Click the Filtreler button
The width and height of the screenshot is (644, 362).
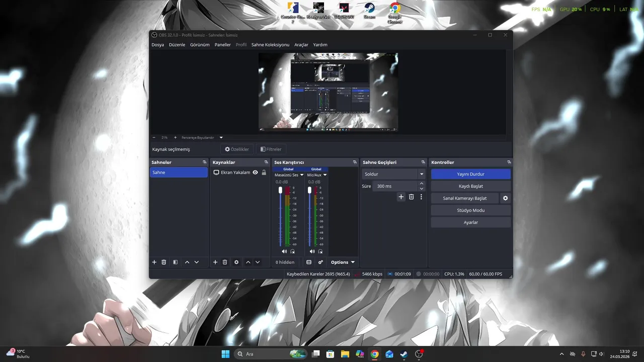point(271,149)
